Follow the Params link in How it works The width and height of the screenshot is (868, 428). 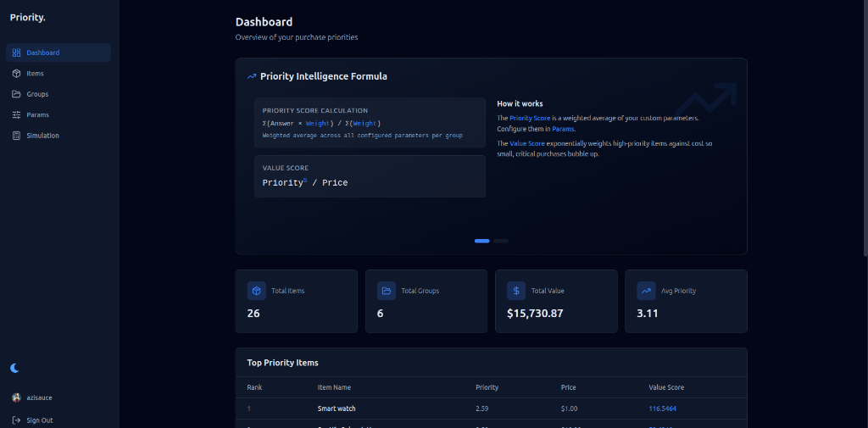563,129
